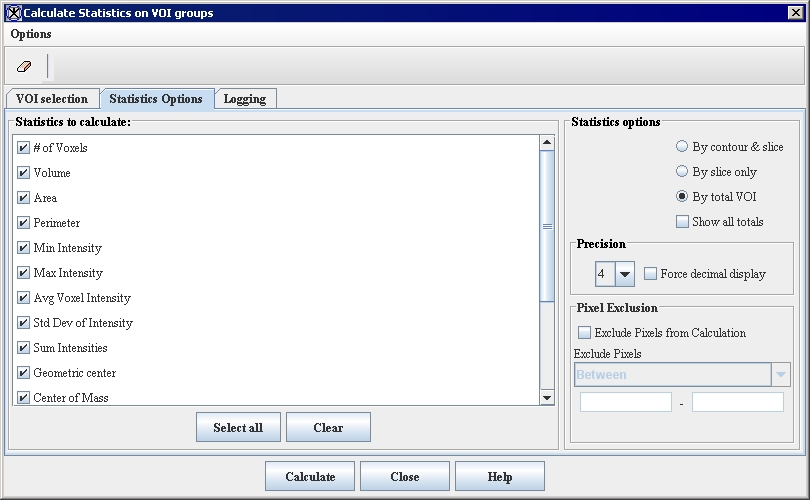The width and height of the screenshot is (810, 500).
Task: Enable Exclude Pixels from Calculation
Action: click(584, 333)
